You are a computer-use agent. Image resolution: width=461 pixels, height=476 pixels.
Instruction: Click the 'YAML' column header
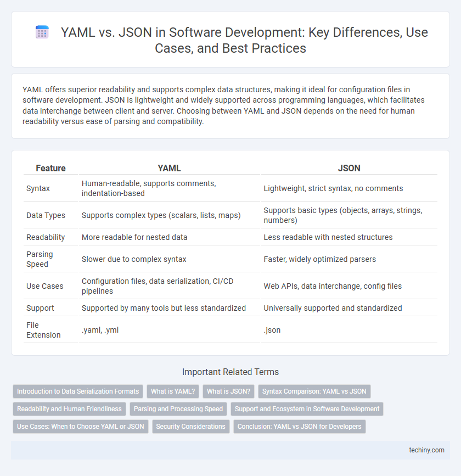click(x=169, y=168)
